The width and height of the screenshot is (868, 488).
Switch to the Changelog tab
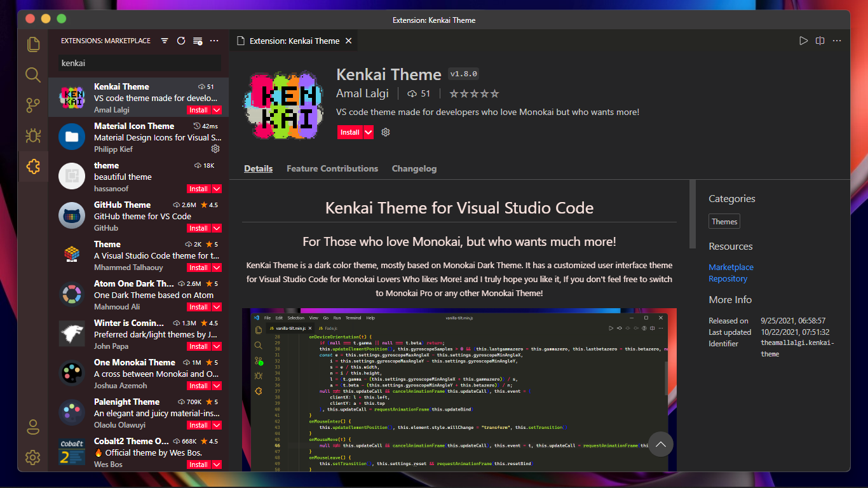pos(414,168)
